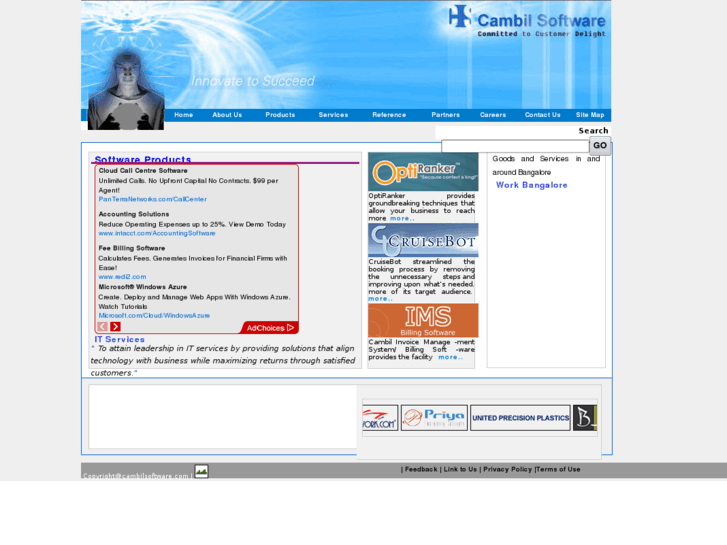This screenshot has height=545, width=727.
Task: Open the Work Bangalore link
Action: pos(531,185)
